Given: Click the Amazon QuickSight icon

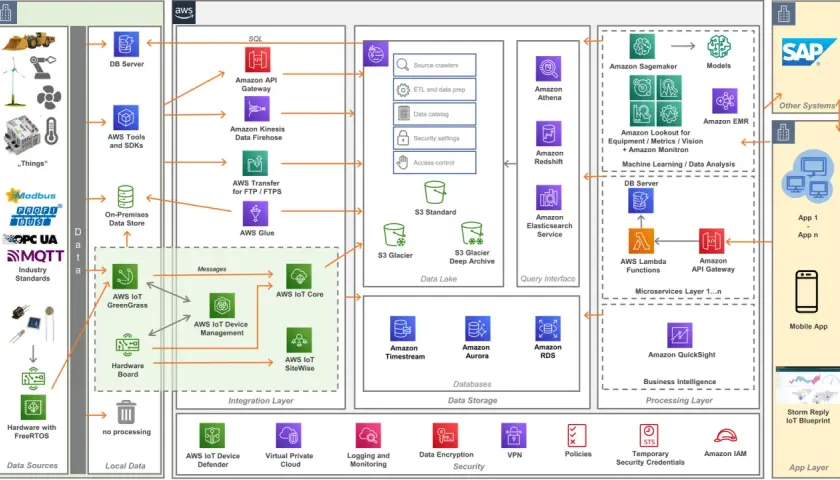Looking at the screenshot, I should click(680, 335).
